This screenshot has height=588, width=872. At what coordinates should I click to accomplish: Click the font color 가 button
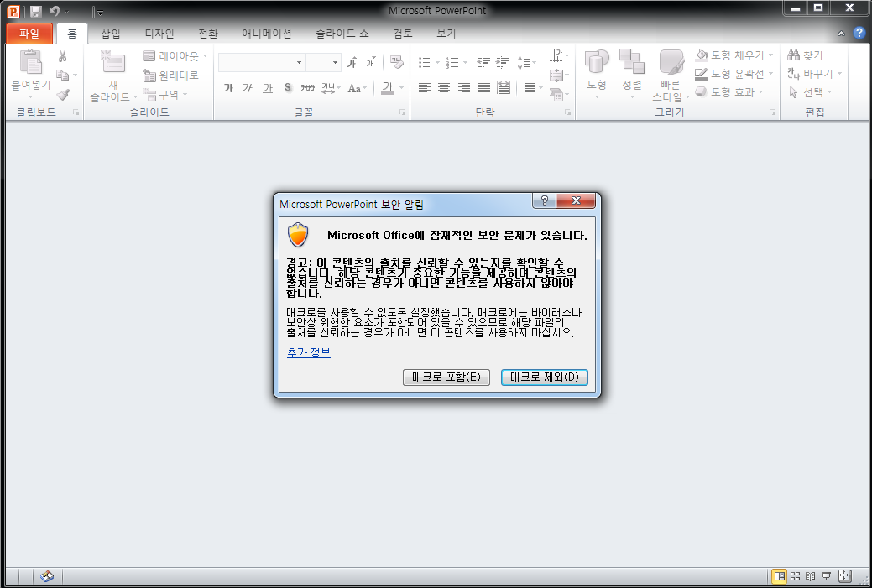tap(388, 88)
